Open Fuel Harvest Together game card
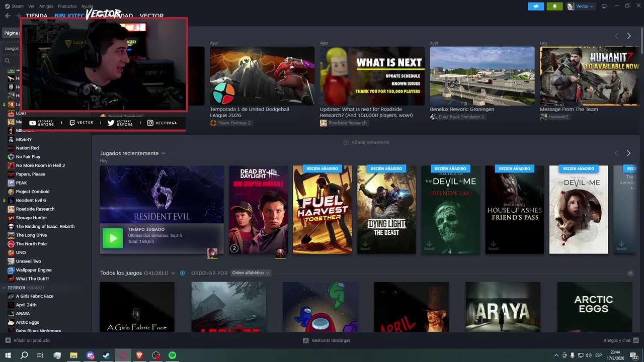 (323, 210)
